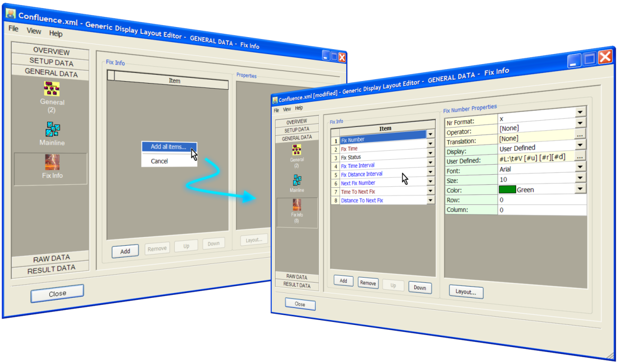The image size is (618, 364).
Task: Select the 'Distance To Next Fix' item row
Action: point(383,200)
